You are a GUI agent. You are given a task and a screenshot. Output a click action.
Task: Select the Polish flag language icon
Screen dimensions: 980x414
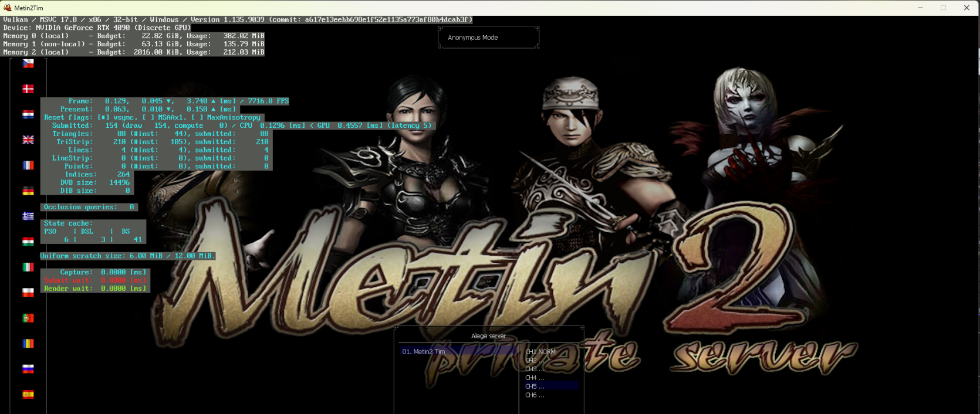tap(28, 292)
